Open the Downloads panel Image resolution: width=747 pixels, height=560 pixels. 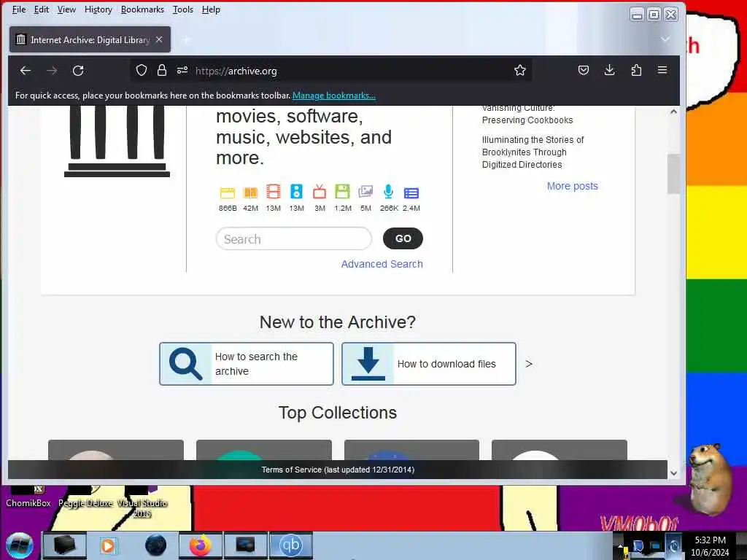(x=609, y=71)
